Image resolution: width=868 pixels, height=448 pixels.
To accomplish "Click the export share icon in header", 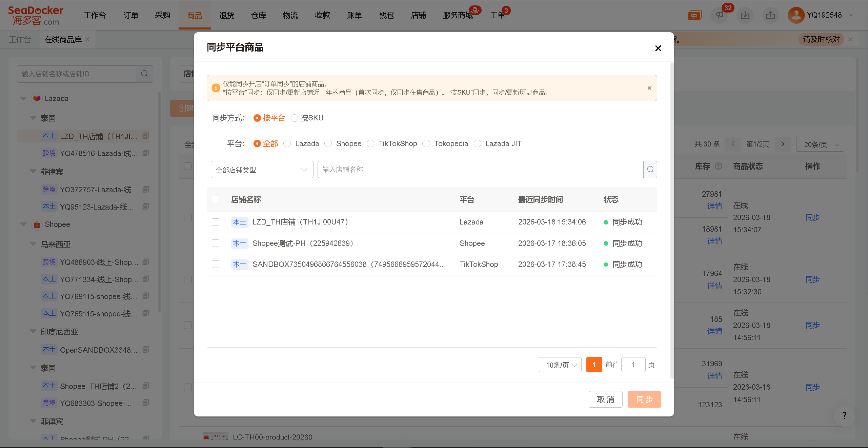I will coord(770,16).
